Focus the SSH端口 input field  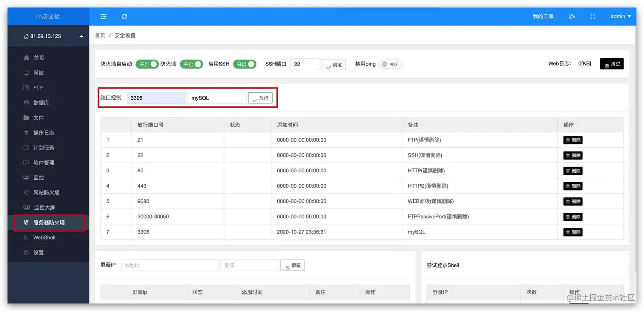[305, 64]
